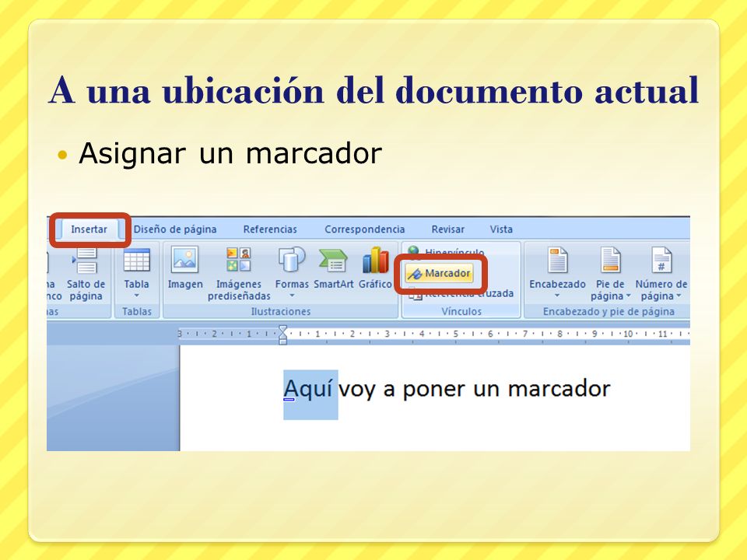Expand the Pie de página dropdown arrow
The height and width of the screenshot is (560, 747).
(x=629, y=296)
